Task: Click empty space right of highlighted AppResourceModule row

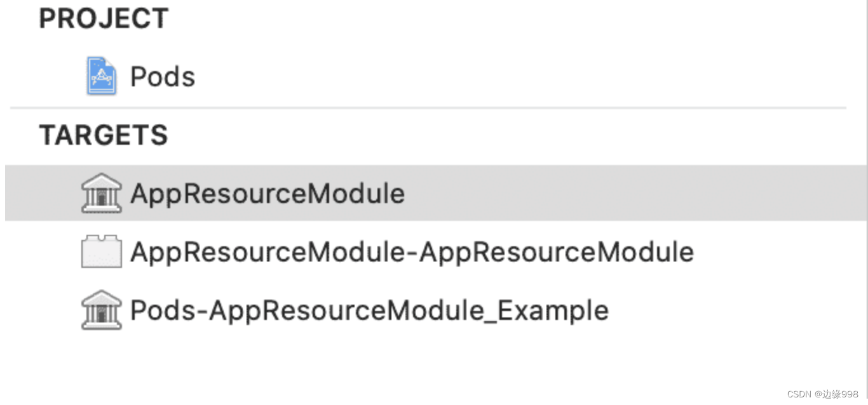Action: 635,194
